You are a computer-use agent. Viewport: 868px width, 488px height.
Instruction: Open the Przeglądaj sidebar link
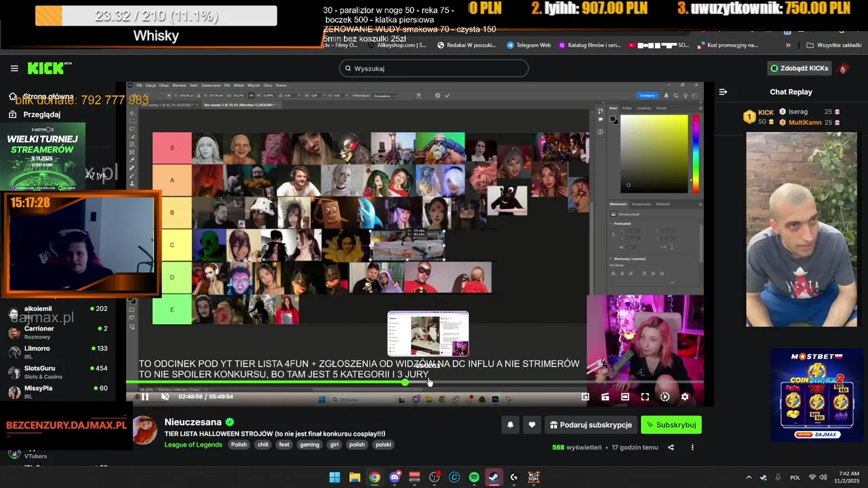[x=41, y=115]
